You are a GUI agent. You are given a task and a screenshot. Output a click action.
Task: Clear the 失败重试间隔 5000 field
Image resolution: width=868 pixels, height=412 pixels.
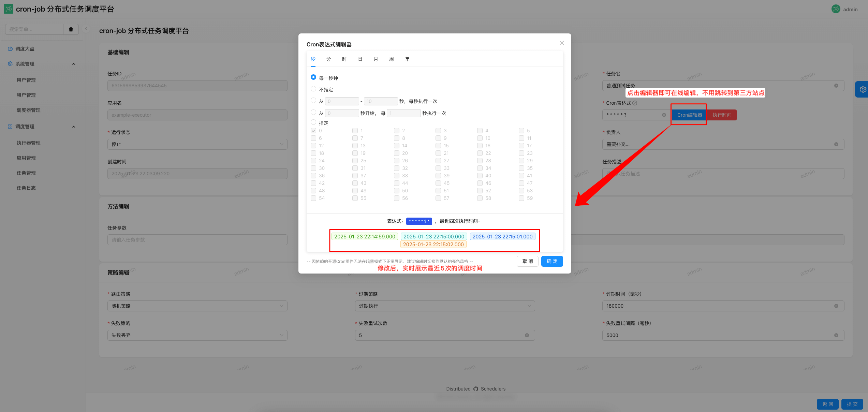[836, 335]
